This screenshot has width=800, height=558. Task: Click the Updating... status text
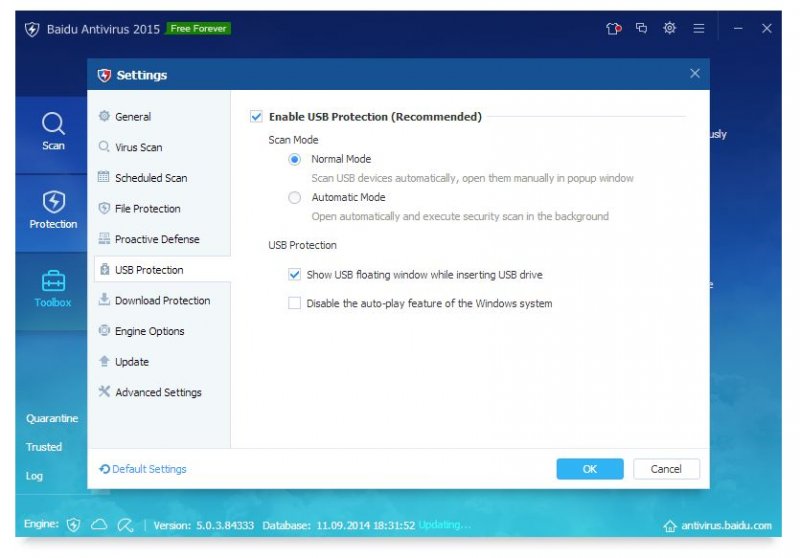tap(444, 525)
